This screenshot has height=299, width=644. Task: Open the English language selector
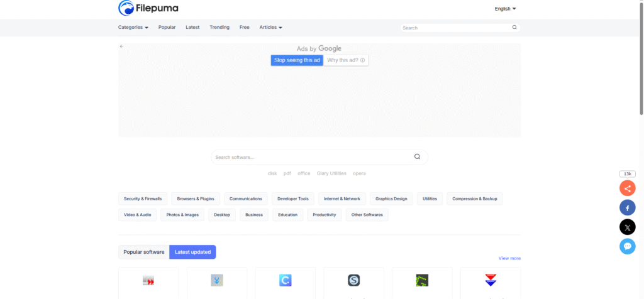505,9
